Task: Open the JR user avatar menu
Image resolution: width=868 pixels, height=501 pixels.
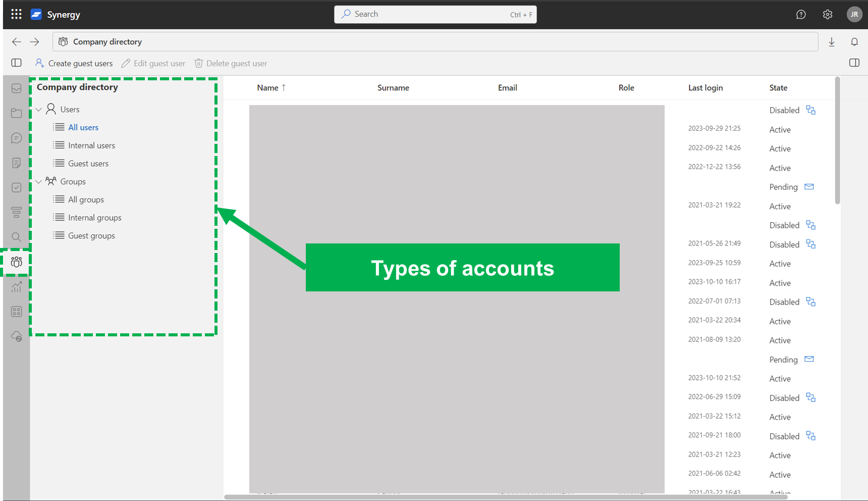Action: 854,15
